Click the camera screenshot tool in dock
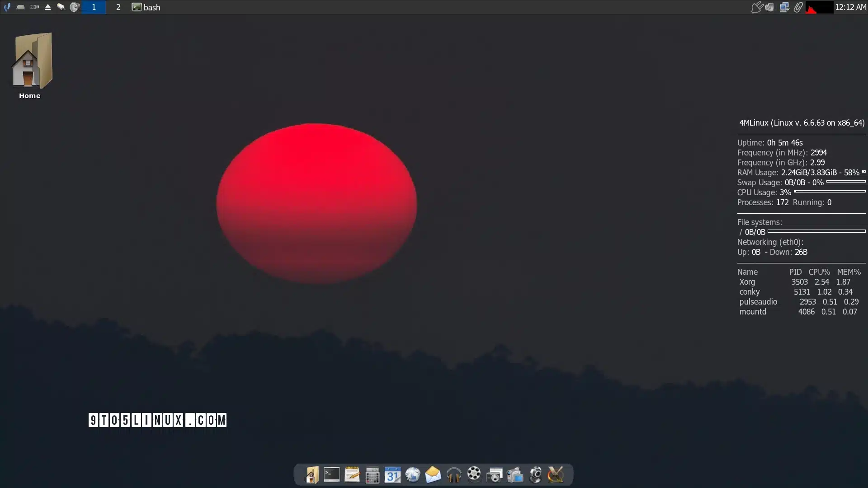This screenshot has width=868, height=488. click(x=494, y=475)
